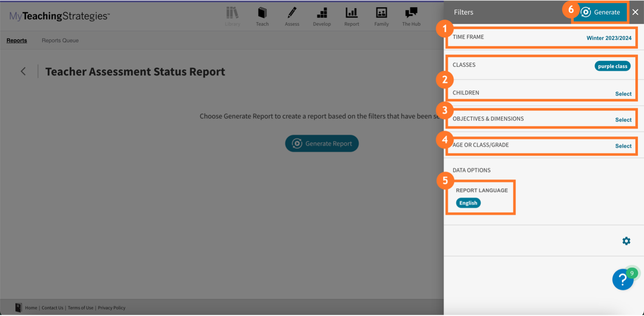Image resolution: width=644 pixels, height=316 pixels.
Task: Open filter settings via the gear icon
Action: [626, 241]
